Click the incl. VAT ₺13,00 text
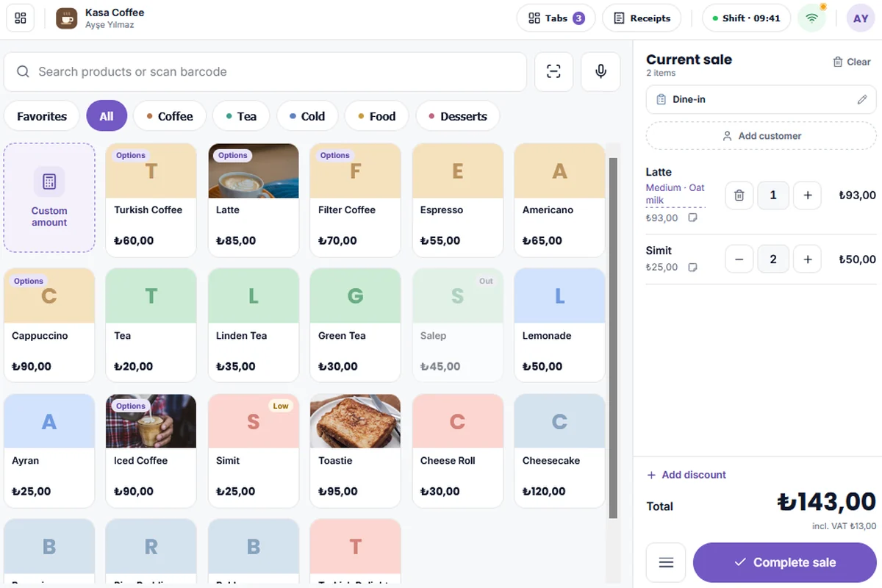 pyautogui.click(x=842, y=526)
